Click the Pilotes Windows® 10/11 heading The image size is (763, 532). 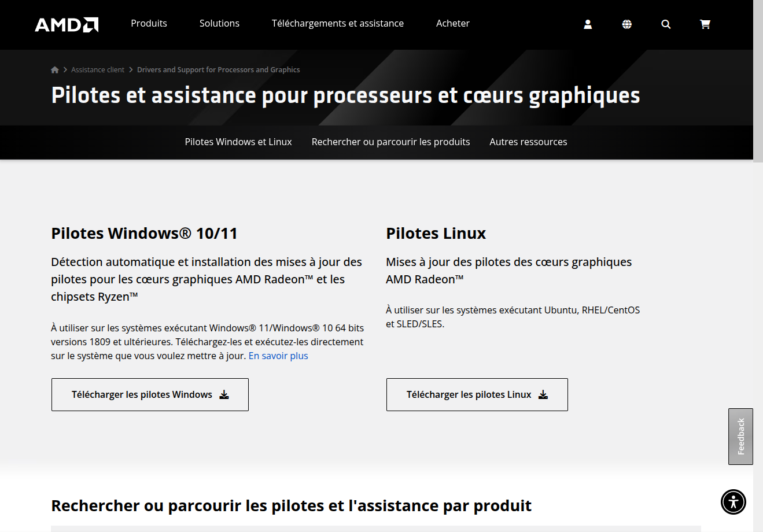pos(145,233)
